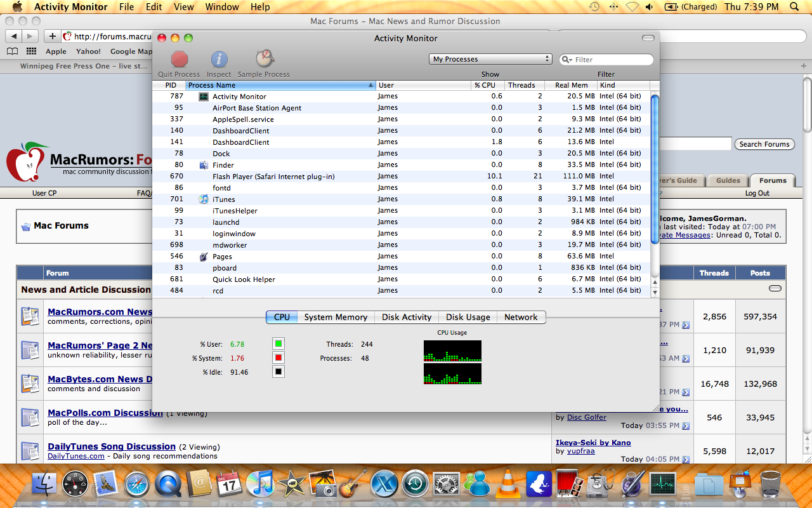Switch to the Disk Activity tab
Viewport: 812px width, 508px height.
tap(407, 317)
